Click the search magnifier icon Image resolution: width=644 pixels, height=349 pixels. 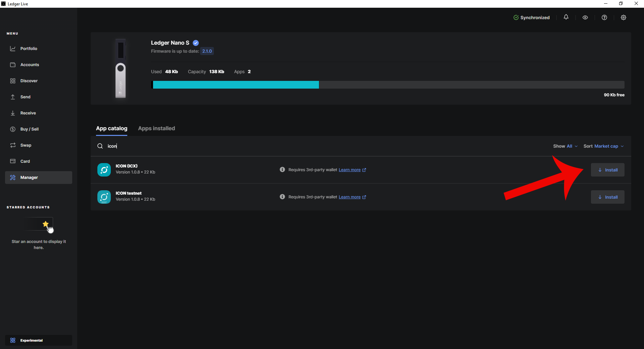click(x=100, y=146)
